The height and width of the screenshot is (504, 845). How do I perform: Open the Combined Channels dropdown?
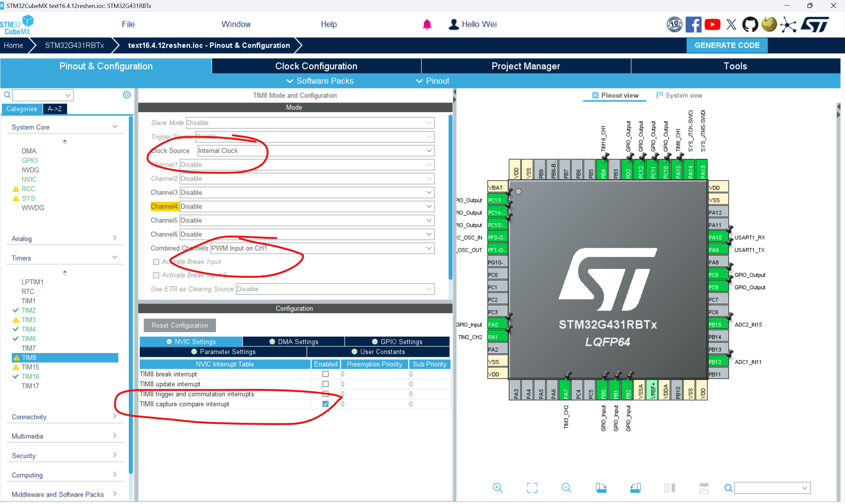pos(322,248)
